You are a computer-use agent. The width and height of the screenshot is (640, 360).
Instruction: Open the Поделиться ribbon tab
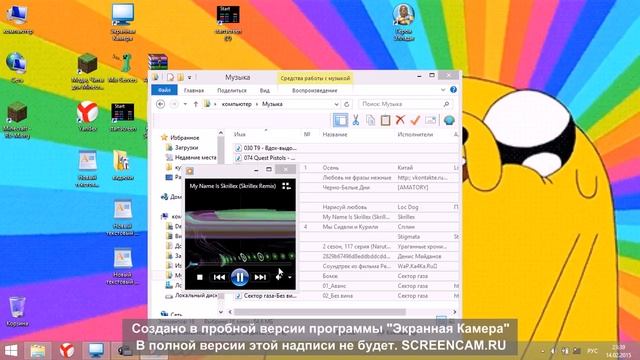click(x=232, y=90)
